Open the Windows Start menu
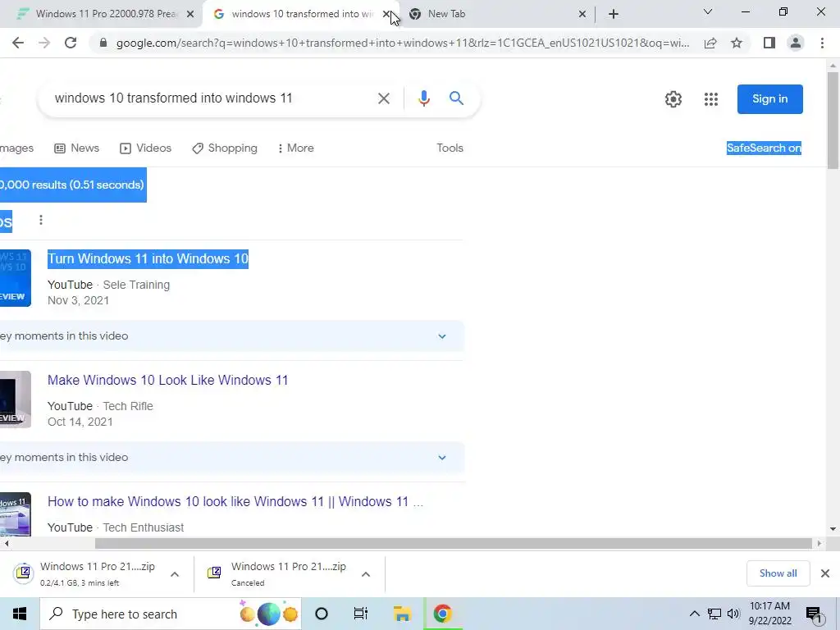840x630 pixels. (20, 614)
